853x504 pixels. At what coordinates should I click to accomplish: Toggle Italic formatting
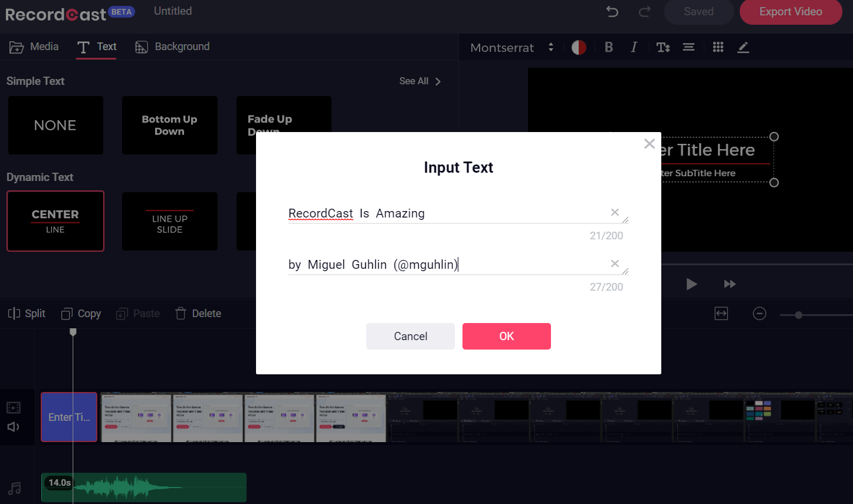pos(634,47)
